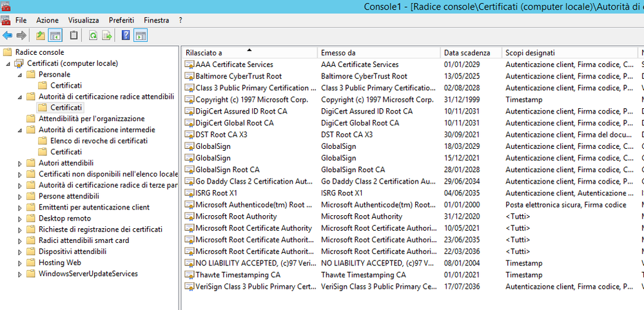
Task: Open the Visualizza menu
Action: [83, 20]
